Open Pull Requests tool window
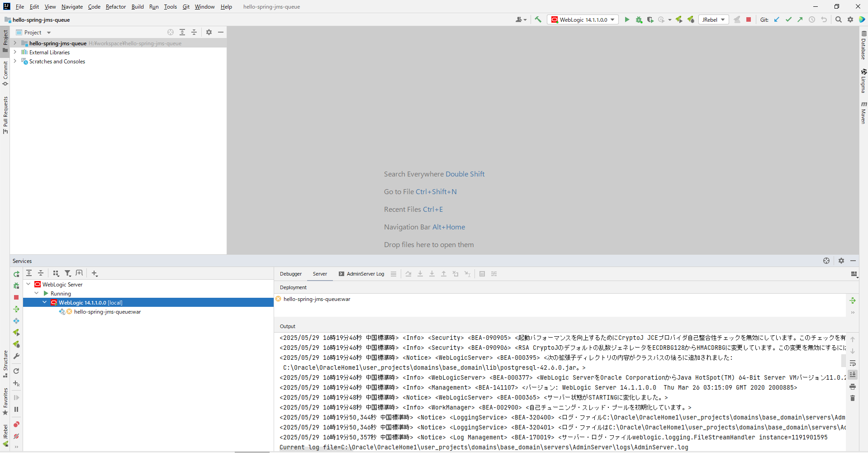This screenshot has height=453, width=868. pyautogui.click(x=5, y=115)
